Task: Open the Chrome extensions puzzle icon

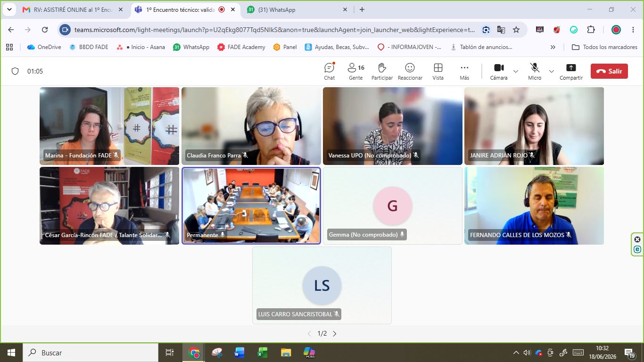Action: [591, 30]
